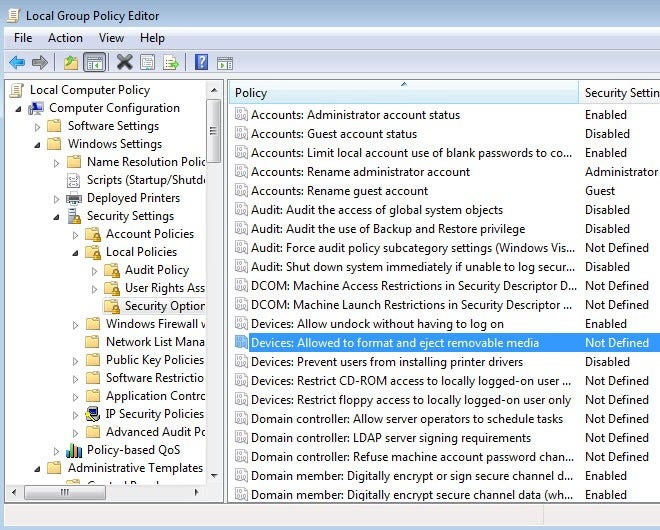Click the tree pane's horizontal scrollbar thumb
This screenshot has height=530, width=660.
tap(65, 492)
